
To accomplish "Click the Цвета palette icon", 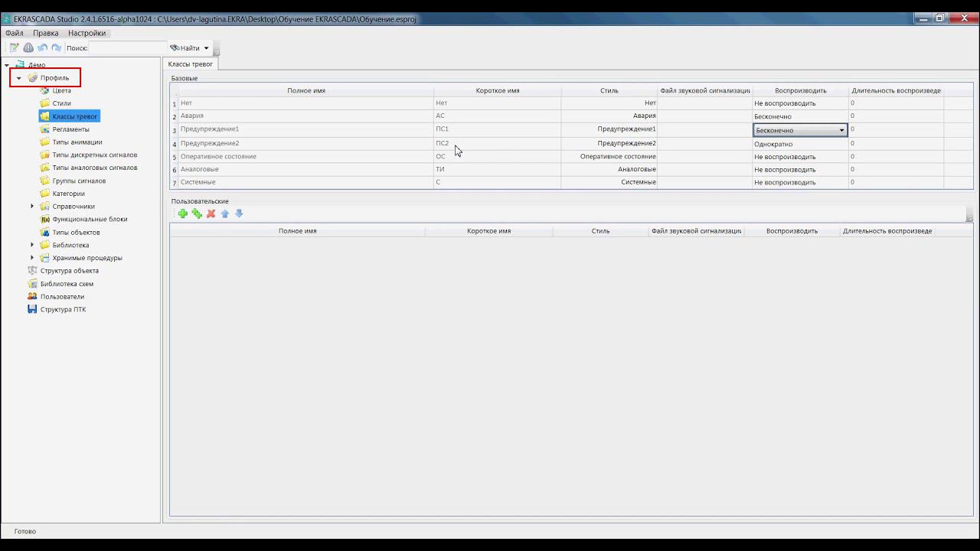I will click(x=44, y=90).
